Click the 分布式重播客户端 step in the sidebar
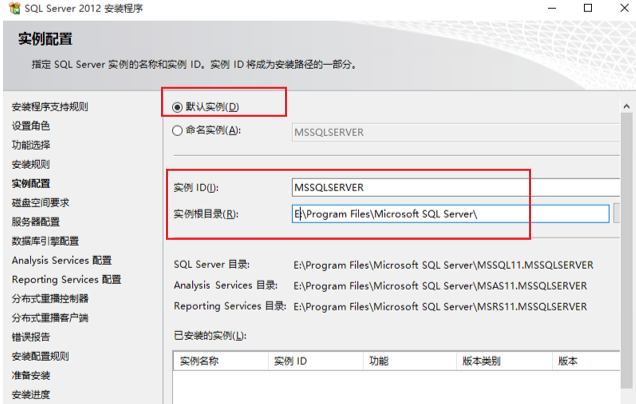 click(50, 318)
